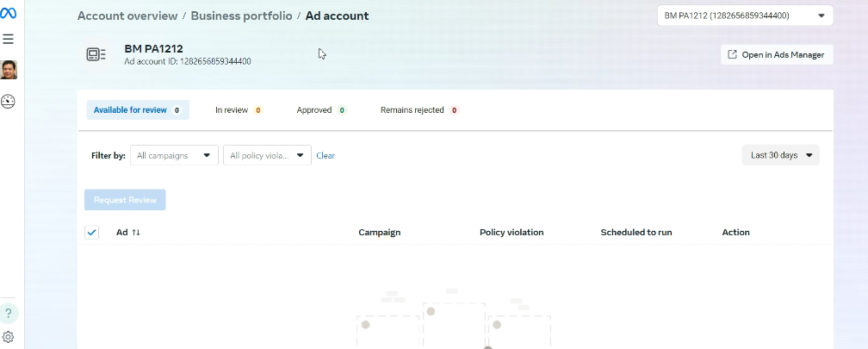Open the hamburger menu in sidebar
Viewport: 868px width, 349px height.
coord(9,40)
